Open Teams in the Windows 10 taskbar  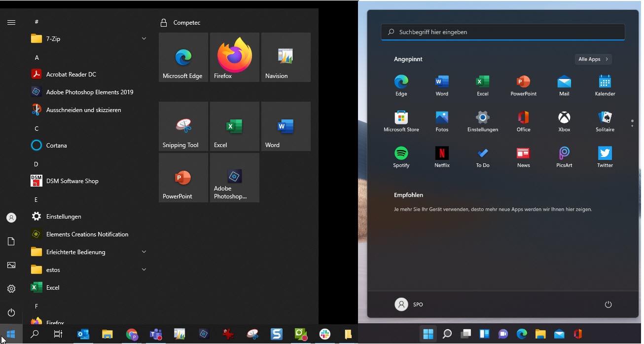click(x=156, y=334)
